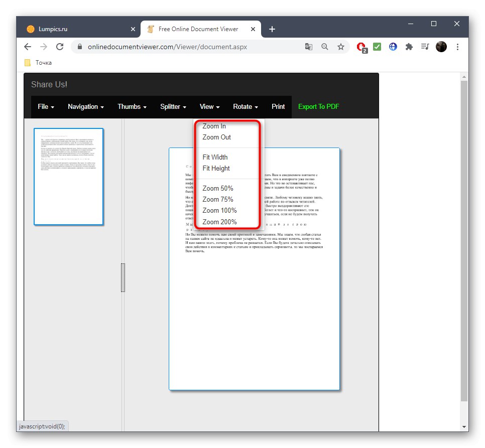This screenshot has width=485, height=448.
Task: Open the Chrome profile avatar
Action: [441, 47]
